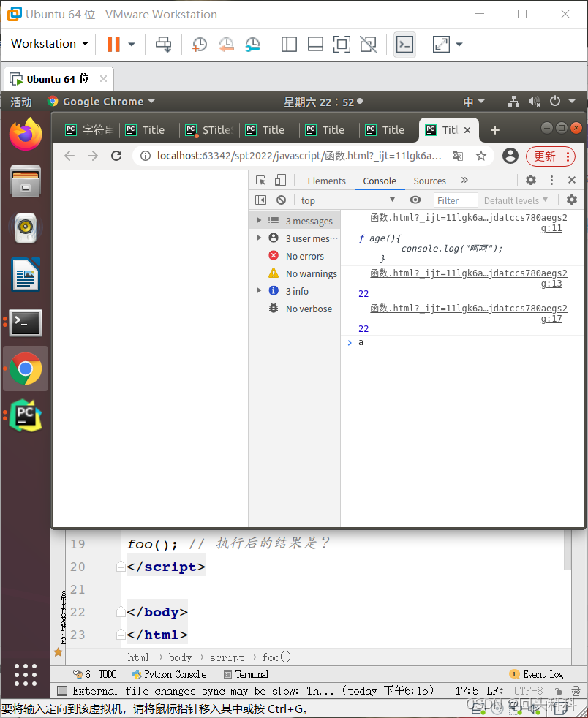Click the localhost address bar
This screenshot has height=718, width=588.
298,156
